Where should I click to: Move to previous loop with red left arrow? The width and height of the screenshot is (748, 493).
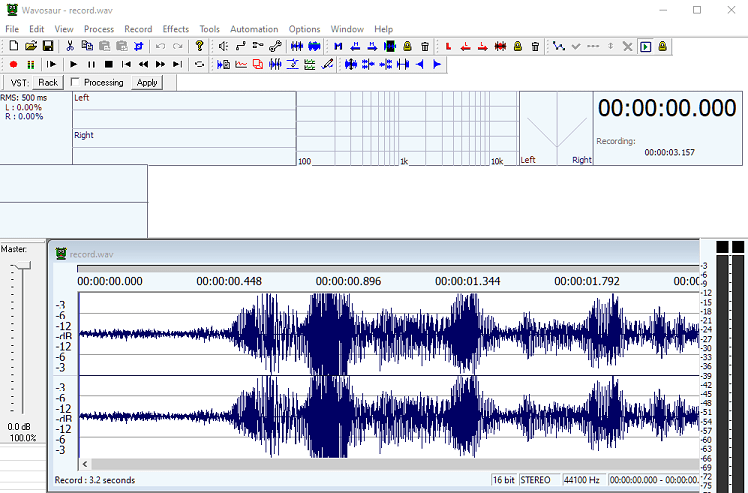466,46
